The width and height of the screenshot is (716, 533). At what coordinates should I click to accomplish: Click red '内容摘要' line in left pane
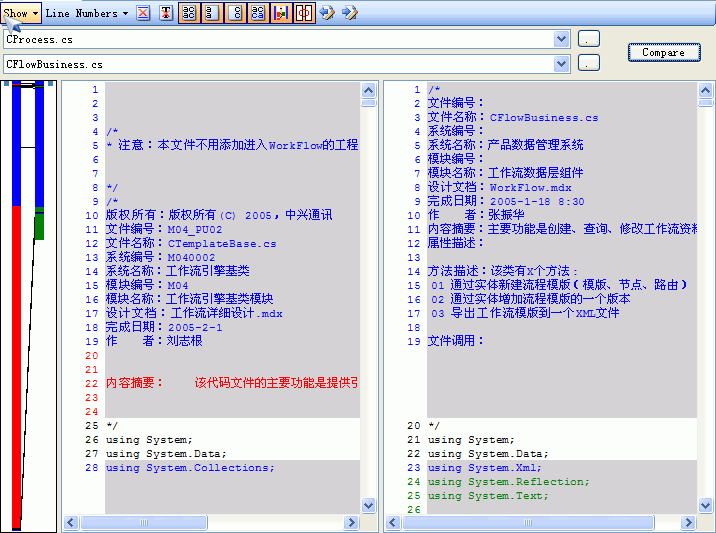pyautogui.click(x=232, y=383)
